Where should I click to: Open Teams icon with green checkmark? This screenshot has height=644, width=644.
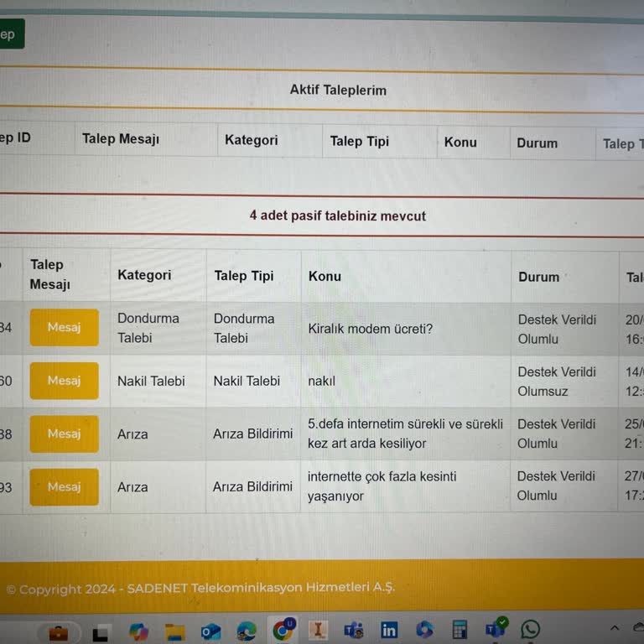point(496,628)
